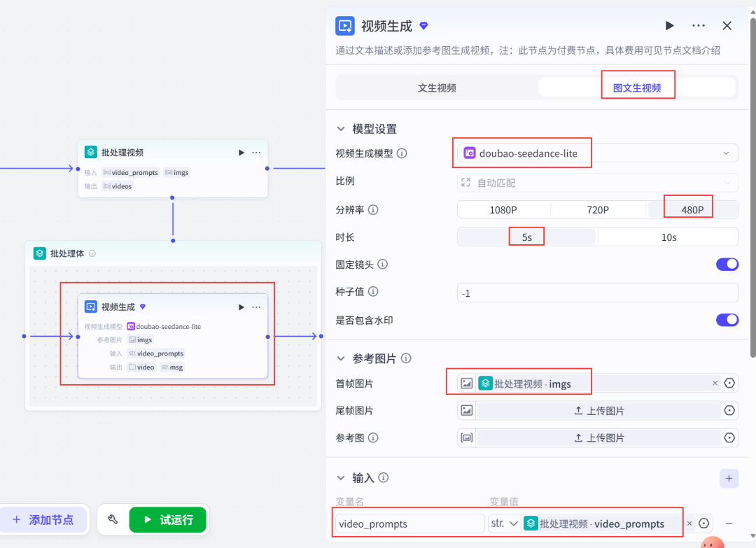Click the + icon to add an input variable
756x548 pixels.
coord(729,478)
